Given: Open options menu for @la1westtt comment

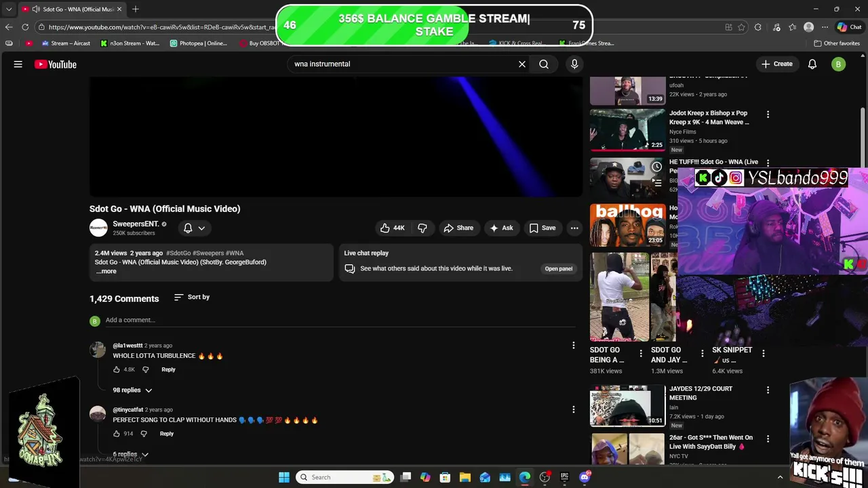Looking at the screenshot, I should [x=574, y=346].
